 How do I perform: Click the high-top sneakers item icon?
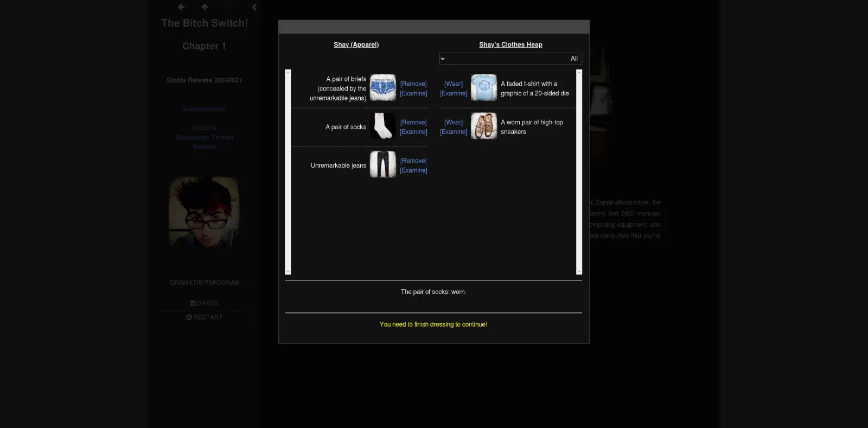click(483, 126)
